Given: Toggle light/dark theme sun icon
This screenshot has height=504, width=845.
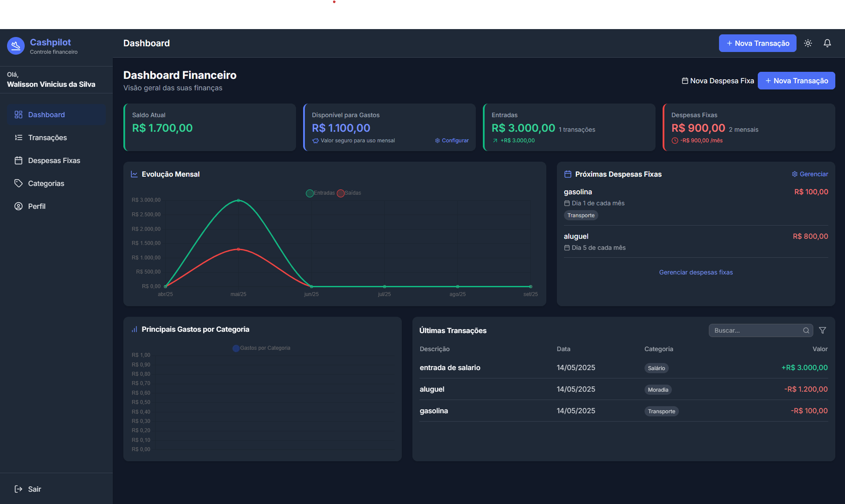Looking at the screenshot, I should 808,43.
